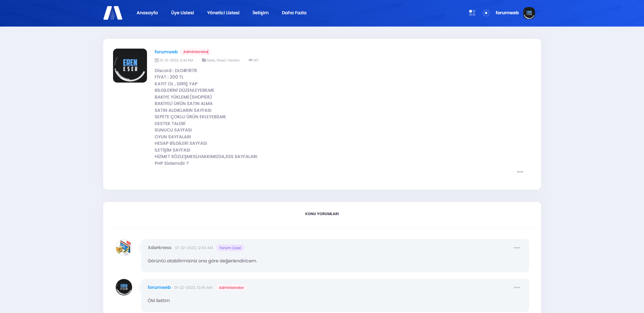
Task: Open forumweb link in second comment
Action: [x=159, y=288]
